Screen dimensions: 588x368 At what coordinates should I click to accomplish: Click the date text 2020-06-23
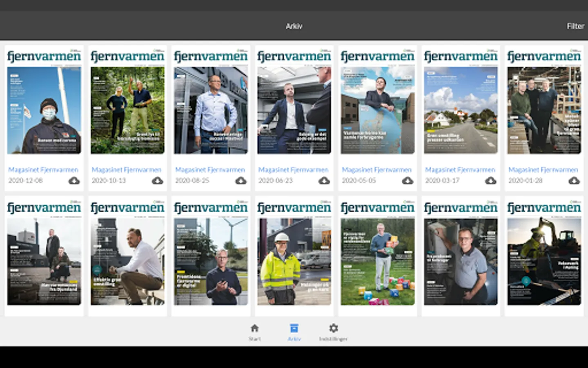tap(276, 180)
